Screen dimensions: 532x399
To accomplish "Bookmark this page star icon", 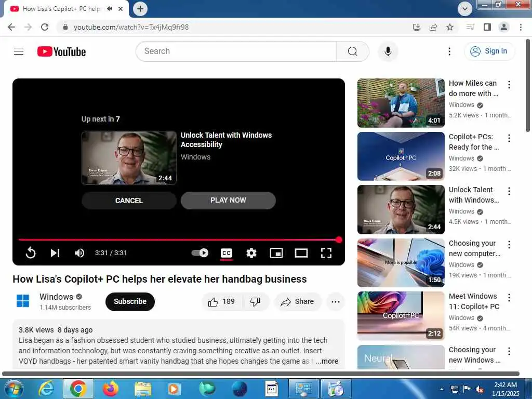I will click(x=450, y=27).
